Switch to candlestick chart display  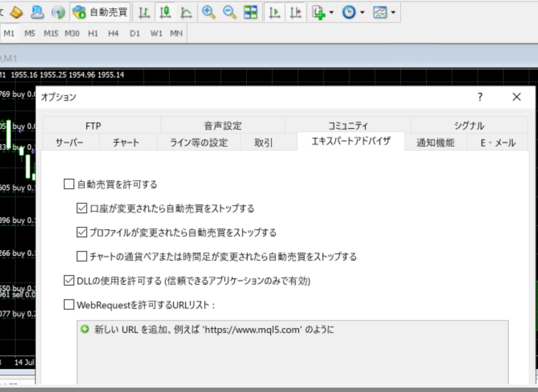pyautogui.click(x=165, y=12)
